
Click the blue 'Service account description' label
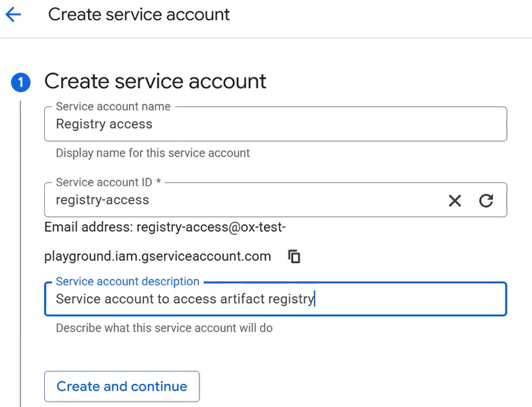[128, 282]
